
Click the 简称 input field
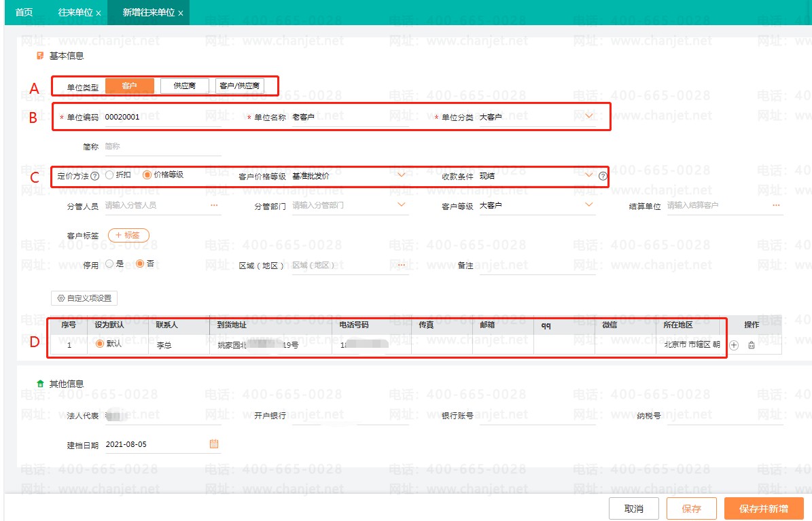[162, 147]
